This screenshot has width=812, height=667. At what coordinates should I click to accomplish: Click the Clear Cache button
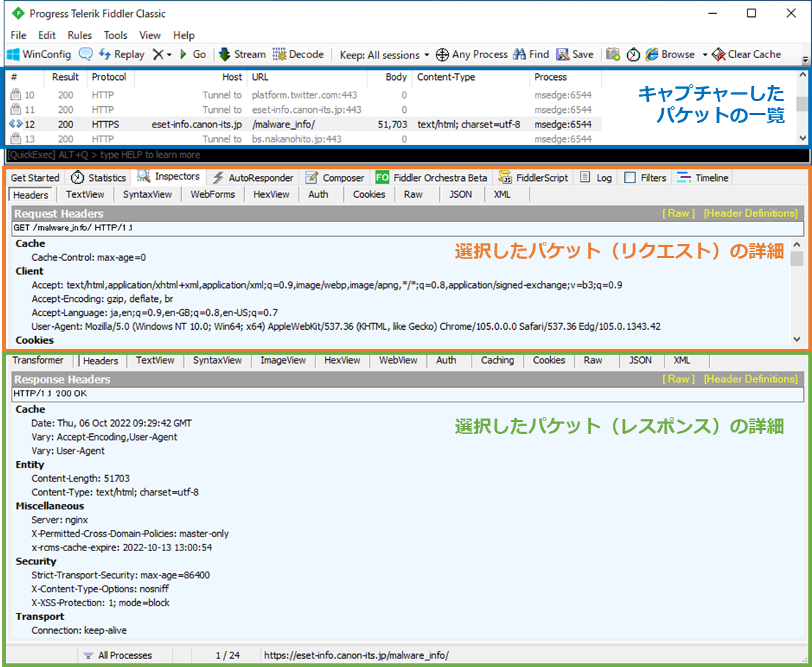747,54
